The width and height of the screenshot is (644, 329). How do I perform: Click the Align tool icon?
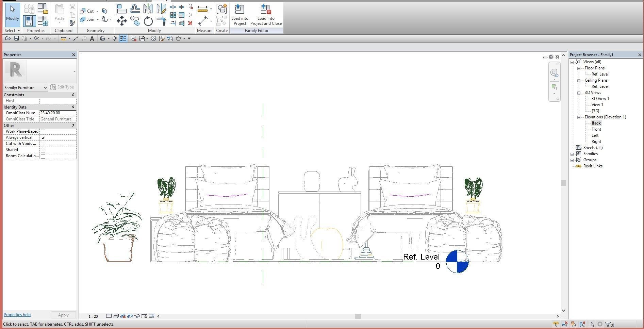pos(121,9)
